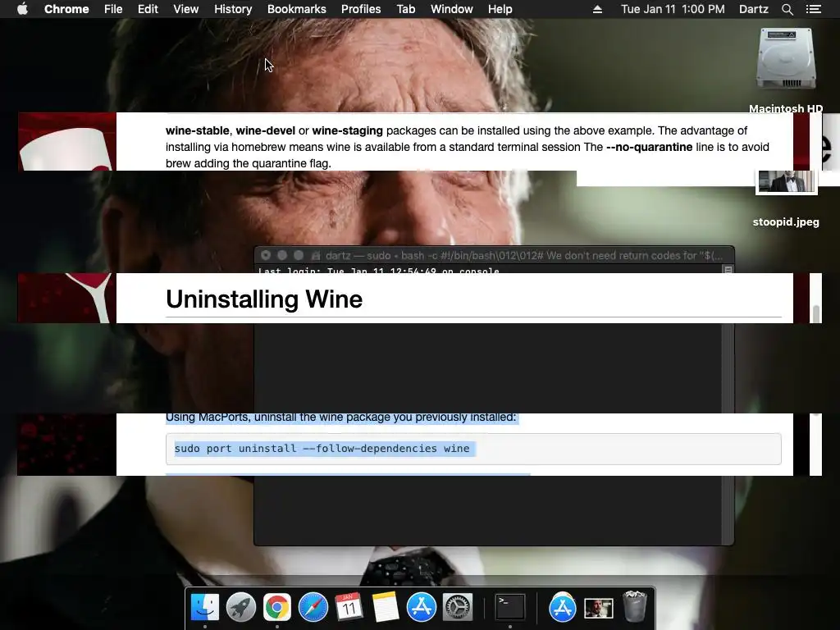This screenshot has width=840, height=630.
Task: Open the Help menu
Action: (x=500, y=9)
